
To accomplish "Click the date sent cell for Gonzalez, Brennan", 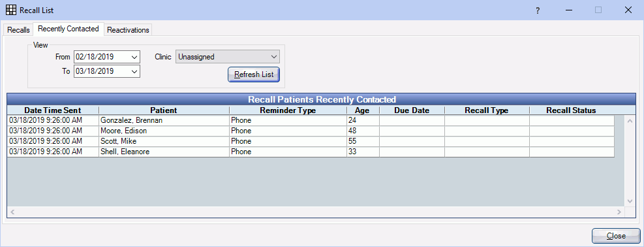I will tap(53, 120).
